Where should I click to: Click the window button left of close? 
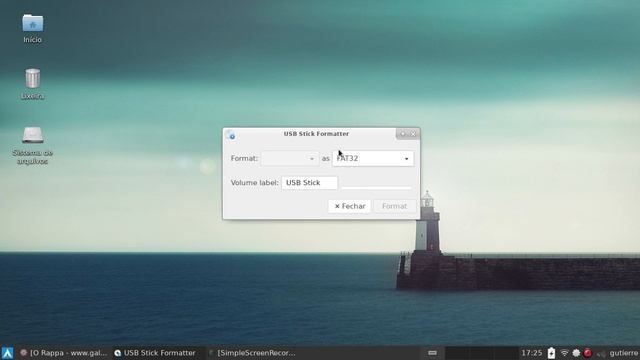pyautogui.click(x=403, y=134)
